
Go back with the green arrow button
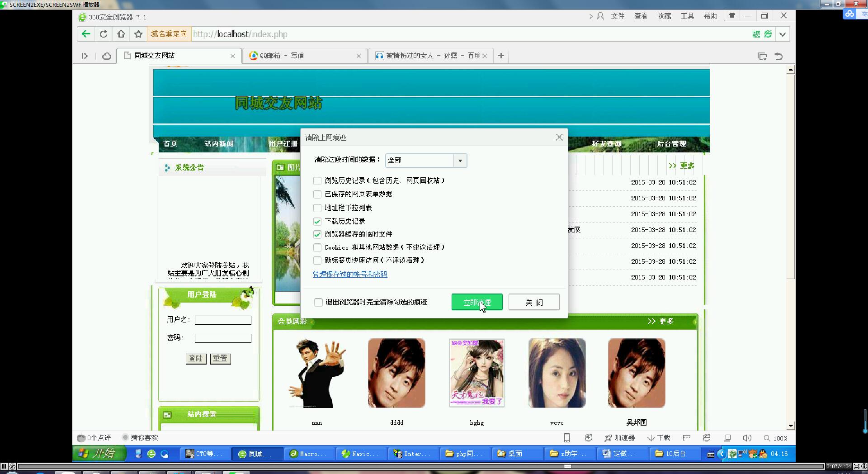coord(86,34)
